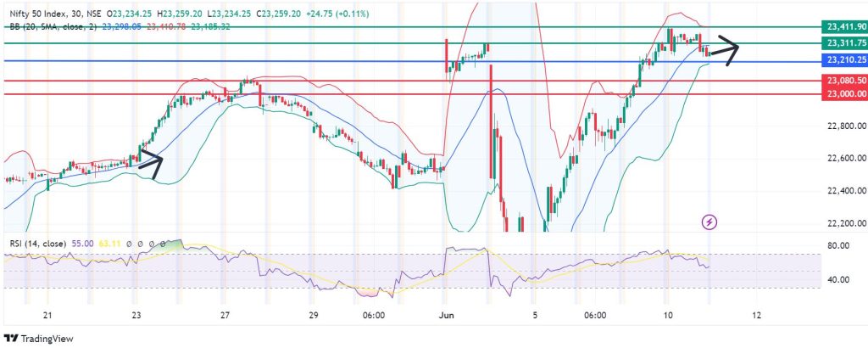Click the 12 date label on time axis
Image resolution: width=868 pixels, height=348 pixels.
coord(756,315)
